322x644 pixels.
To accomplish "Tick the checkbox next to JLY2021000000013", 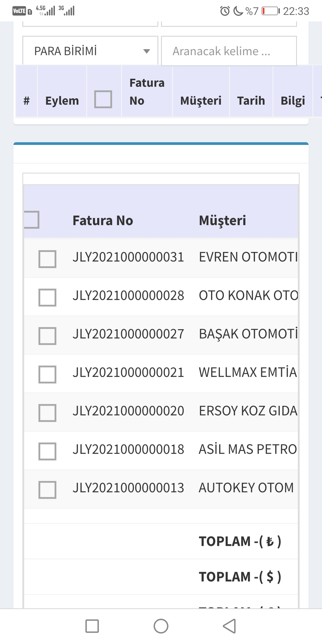I will tap(47, 490).
